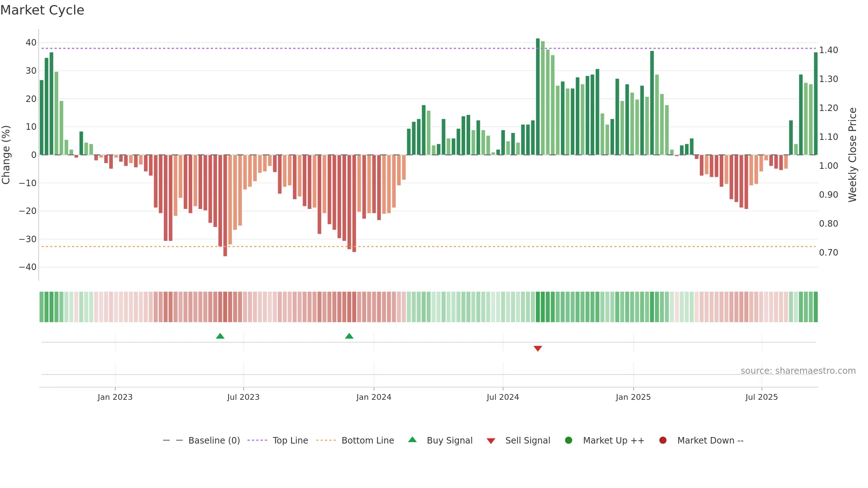This screenshot has width=868, height=488.
Task: Click the last green bar at chart's right edge
Action: 816,103
